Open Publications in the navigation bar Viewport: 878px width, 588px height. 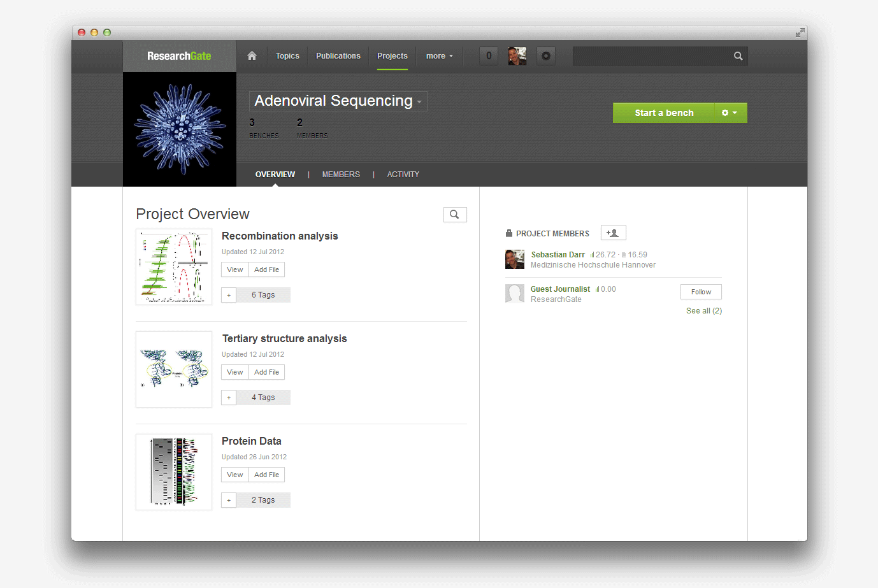tap(338, 56)
